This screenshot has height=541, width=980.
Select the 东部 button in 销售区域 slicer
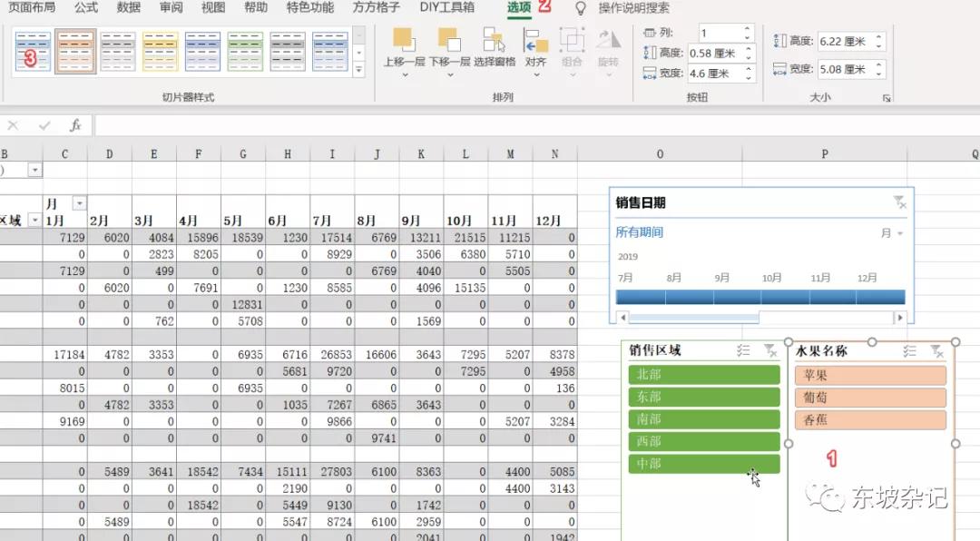[704, 397]
